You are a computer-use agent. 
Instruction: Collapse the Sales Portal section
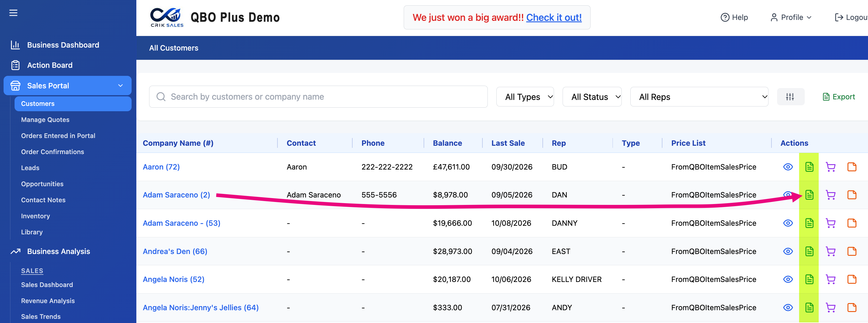(67, 86)
